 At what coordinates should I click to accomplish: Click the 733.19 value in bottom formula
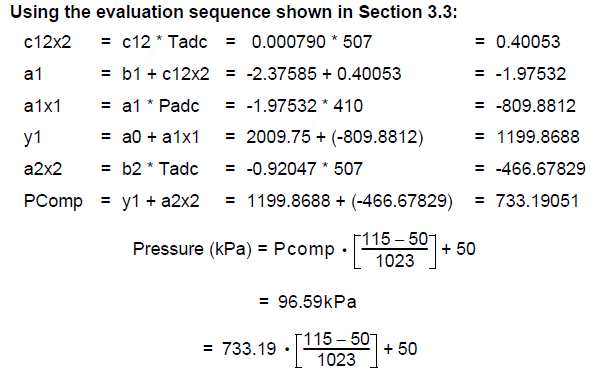pyautogui.click(x=249, y=349)
